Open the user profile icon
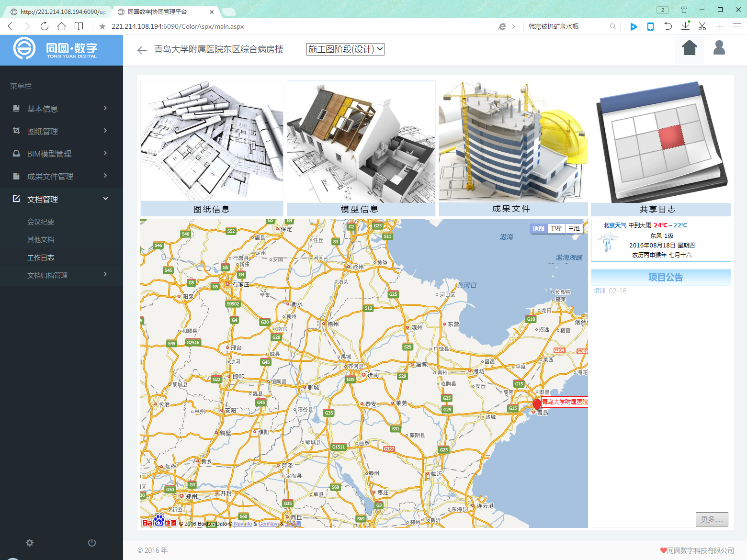Image resolution: width=747 pixels, height=560 pixels. click(719, 48)
